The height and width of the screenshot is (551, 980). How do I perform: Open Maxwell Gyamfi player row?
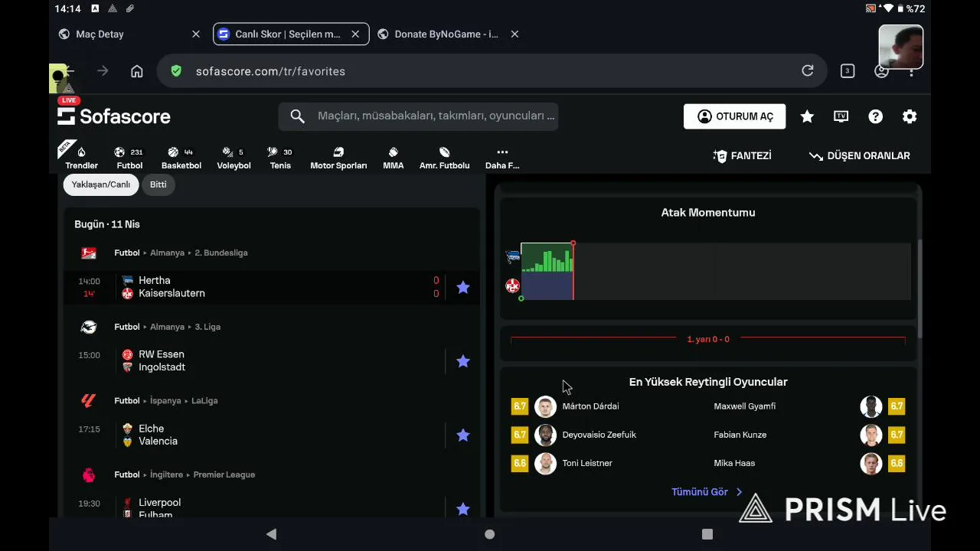[x=809, y=406]
